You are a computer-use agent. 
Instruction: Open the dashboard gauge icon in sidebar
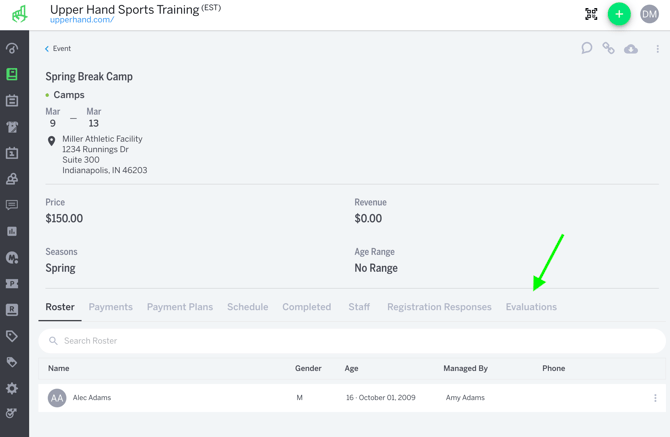point(12,48)
